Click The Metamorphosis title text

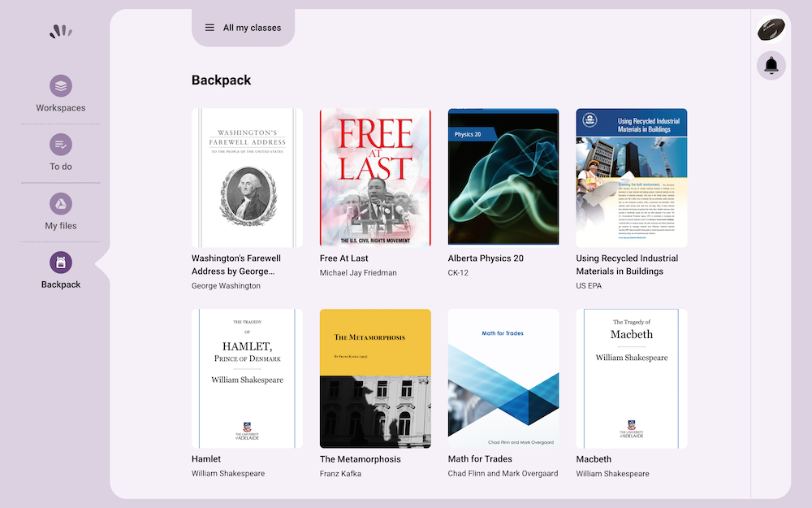[361, 458]
